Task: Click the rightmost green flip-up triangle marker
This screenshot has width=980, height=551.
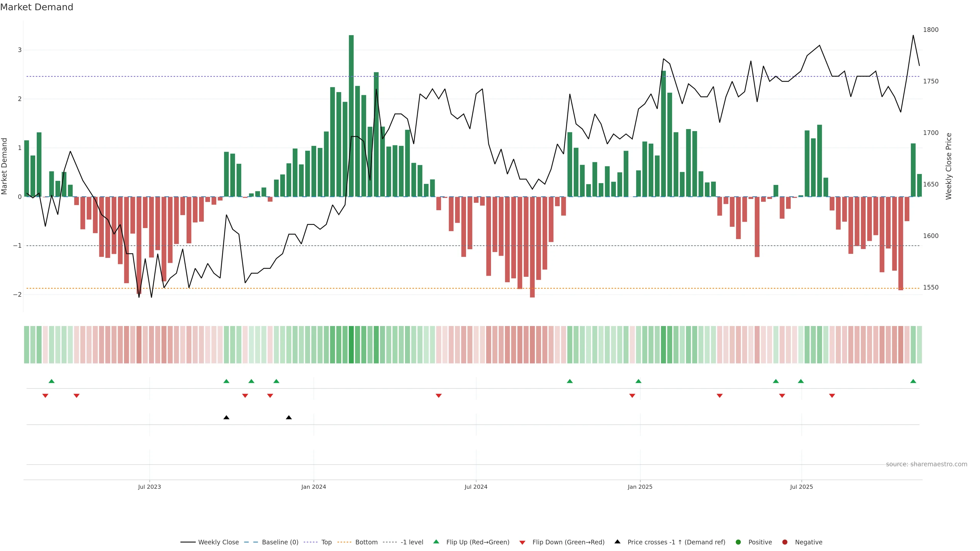Action: pos(913,381)
